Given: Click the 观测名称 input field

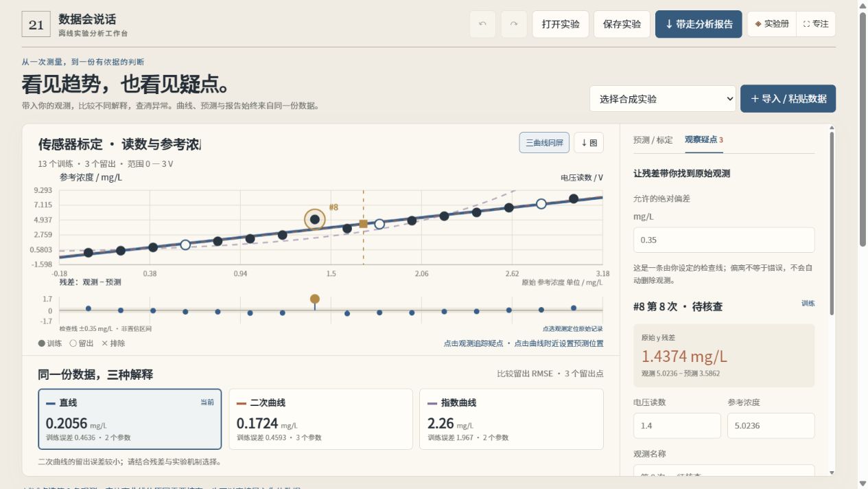Looking at the screenshot, I should coord(724,471).
